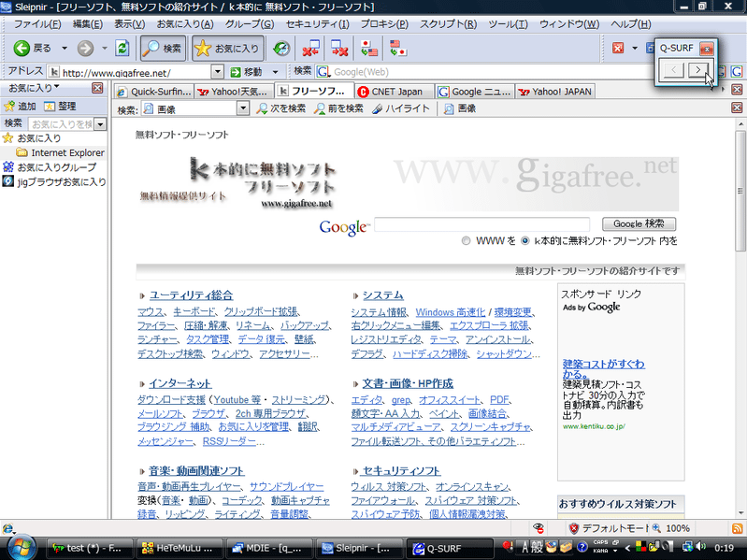The height and width of the screenshot is (560, 747).
Task: Click 前を検索 find previous button
Action: tap(338, 108)
